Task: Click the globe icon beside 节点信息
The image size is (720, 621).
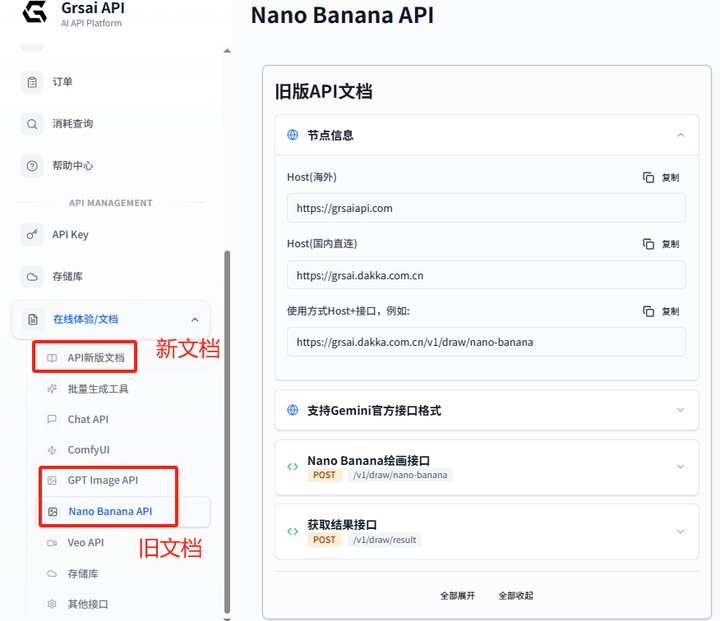Action: point(292,135)
